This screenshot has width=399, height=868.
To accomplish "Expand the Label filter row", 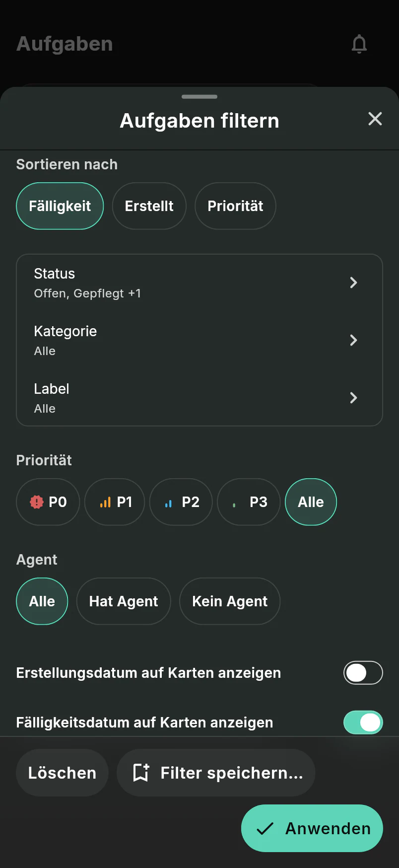I will pos(199,398).
